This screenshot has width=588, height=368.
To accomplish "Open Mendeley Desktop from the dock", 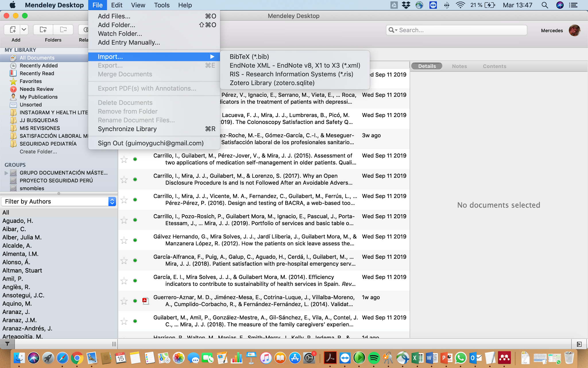I will coord(504,358).
